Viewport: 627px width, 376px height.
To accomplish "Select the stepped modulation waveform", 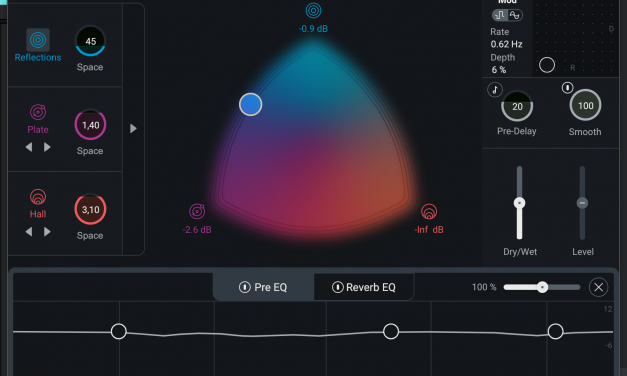I will coord(500,15).
